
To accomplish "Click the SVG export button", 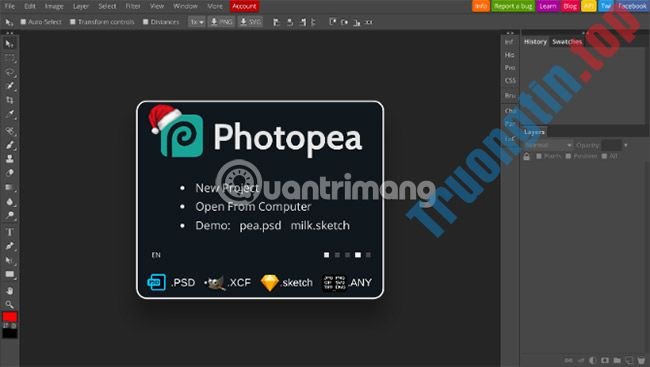I will click(250, 22).
